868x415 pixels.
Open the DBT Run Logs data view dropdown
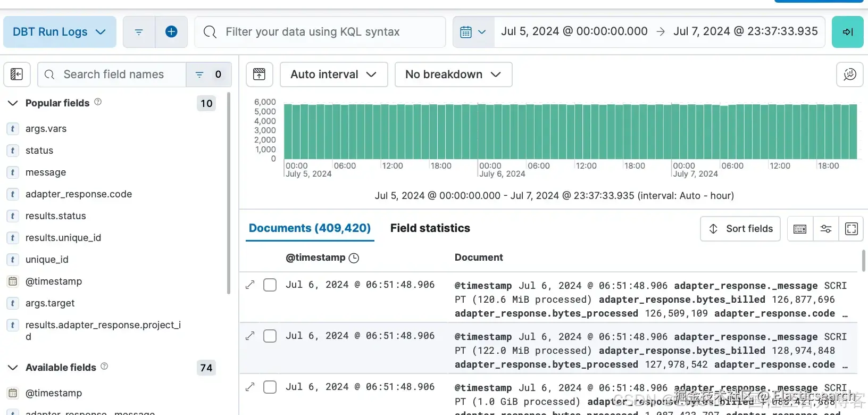coord(60,32)
